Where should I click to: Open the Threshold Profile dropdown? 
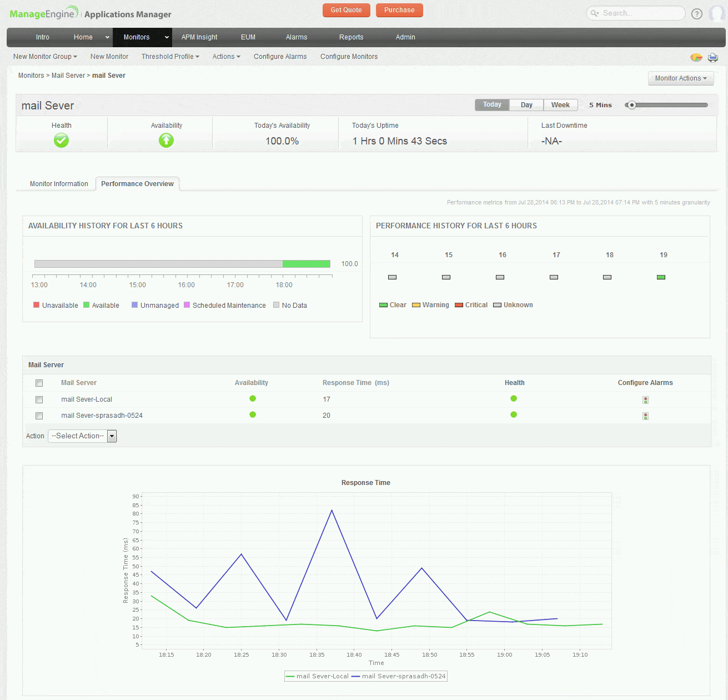170,57
